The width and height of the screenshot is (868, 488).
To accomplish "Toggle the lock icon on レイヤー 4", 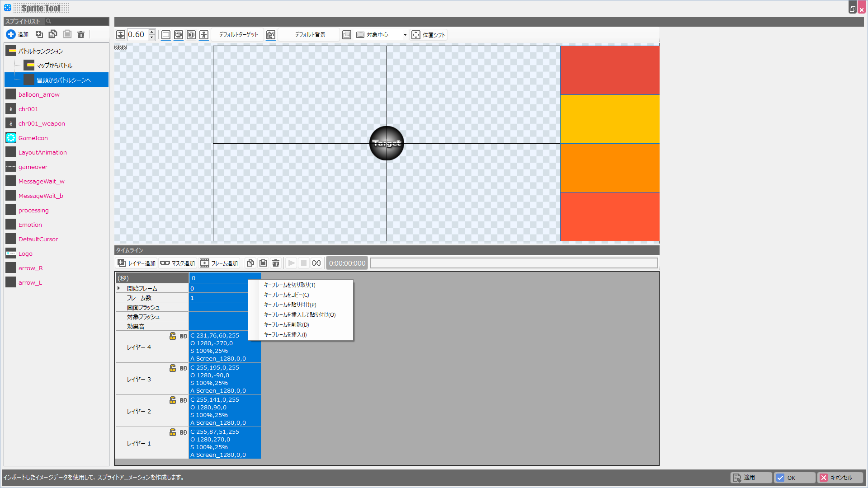I will click(x=173, y=336).
